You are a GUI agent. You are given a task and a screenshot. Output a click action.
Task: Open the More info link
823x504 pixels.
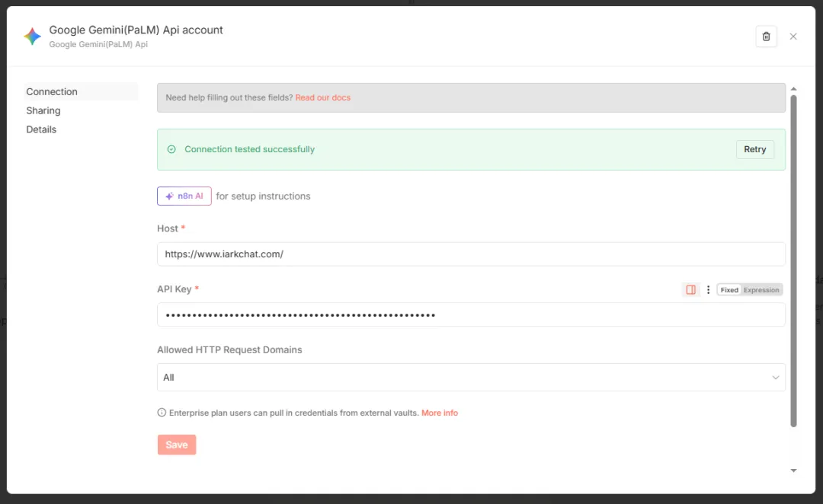440,413
